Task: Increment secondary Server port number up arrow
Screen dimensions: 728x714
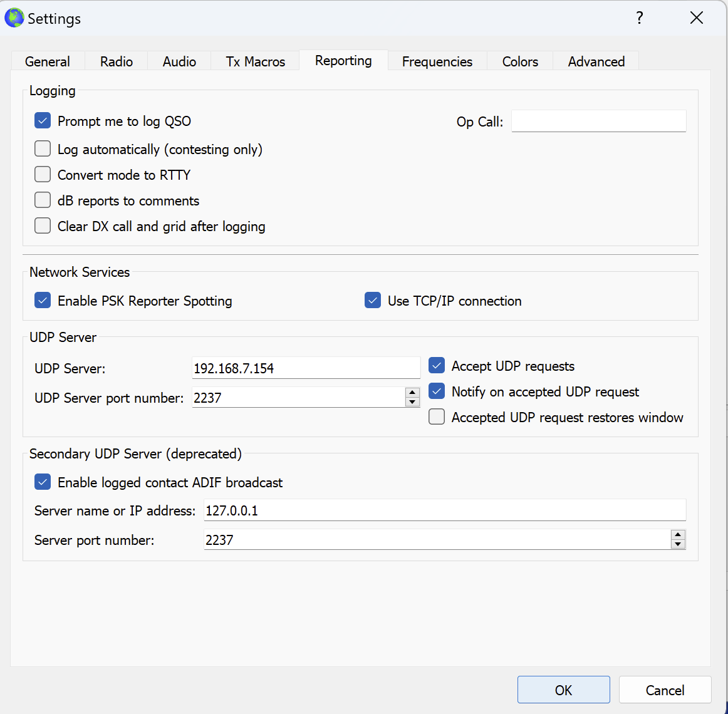Action: [x=678, y=535]
